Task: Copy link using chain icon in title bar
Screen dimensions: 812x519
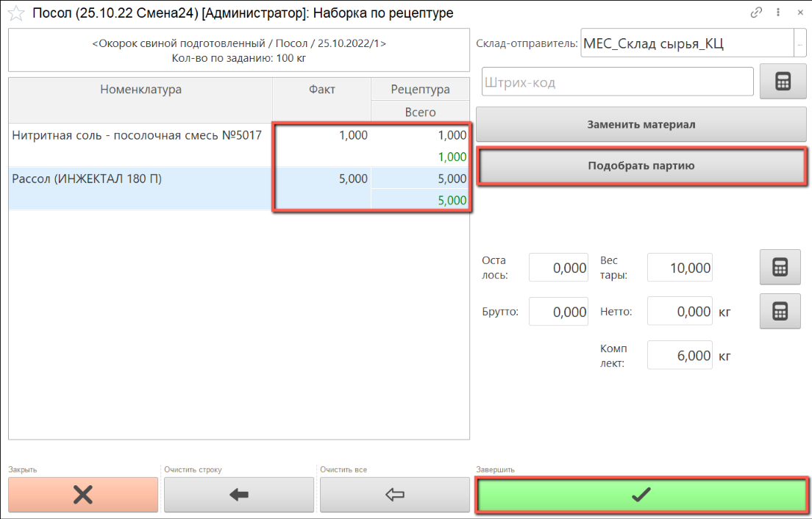Action: [756, 12]
